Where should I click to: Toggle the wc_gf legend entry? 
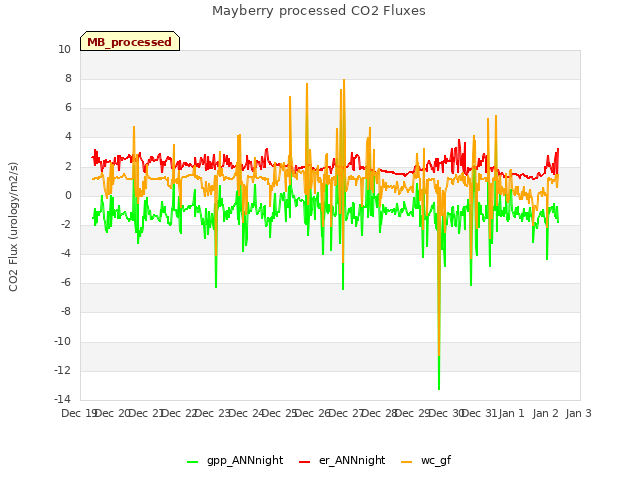tap(426, 460)
